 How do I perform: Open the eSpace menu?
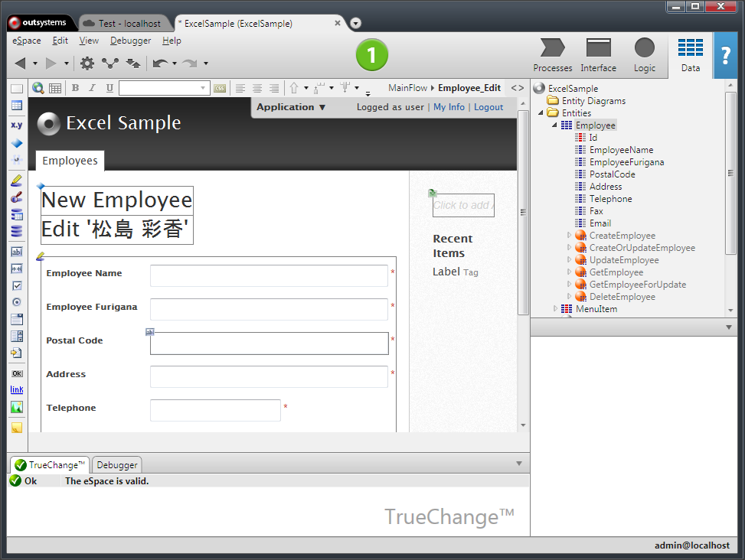click(27, 41)
